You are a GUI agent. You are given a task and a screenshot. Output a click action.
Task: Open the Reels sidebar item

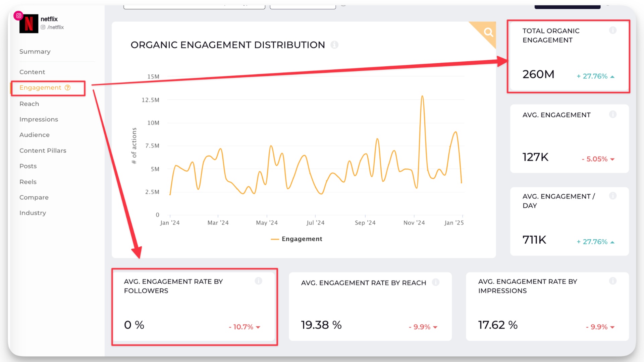click(28, 182)
